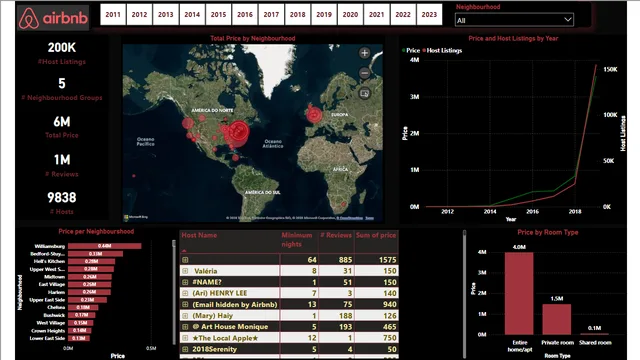Pick 2022 from year buttons
Screen dimensions: 640x360
[403, 15]
